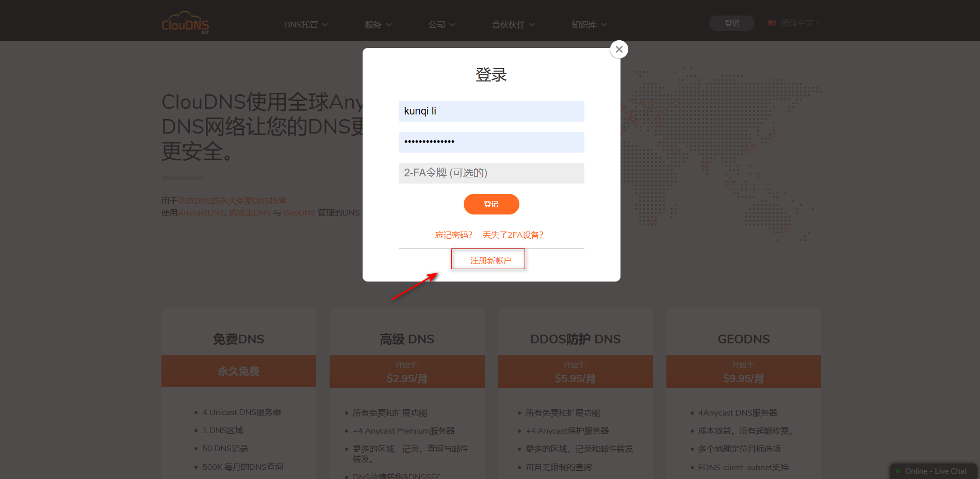Click the ClouDNS logo
This screenshot has width=980, height=479.
coord(185,24)
